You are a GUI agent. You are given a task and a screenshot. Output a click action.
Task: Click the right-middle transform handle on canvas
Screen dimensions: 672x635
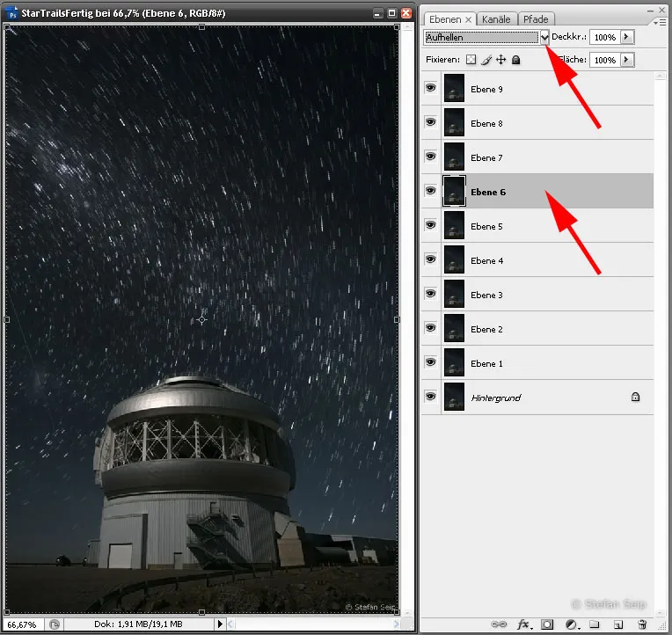[397, 319]
